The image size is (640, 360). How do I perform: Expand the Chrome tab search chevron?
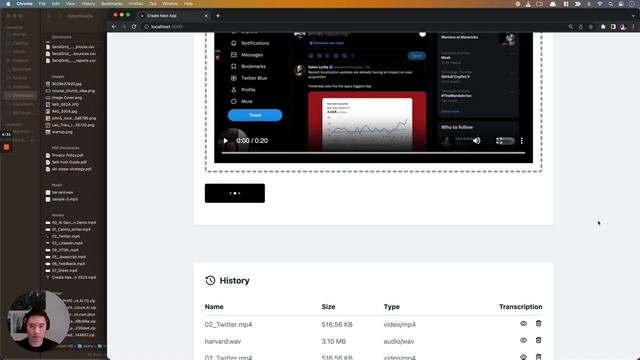(633, 16)
